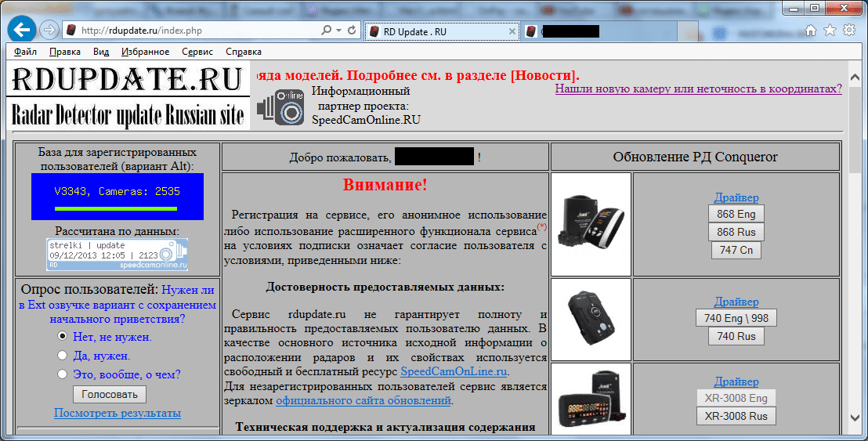
Task: Click 'Обновление РД Conqueror' header text
Action: click(696, 157)
